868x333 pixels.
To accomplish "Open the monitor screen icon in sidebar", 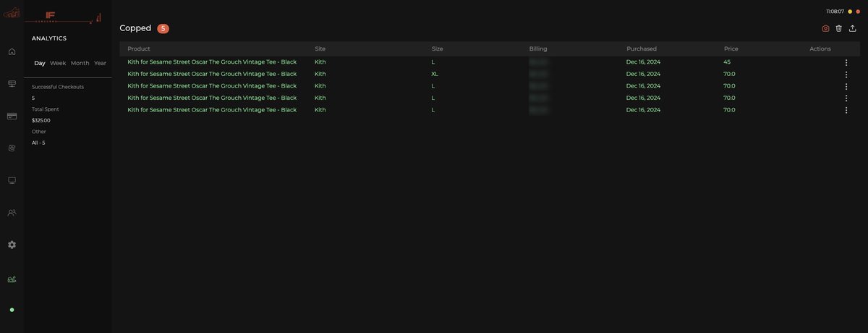I will click(12, 180).
